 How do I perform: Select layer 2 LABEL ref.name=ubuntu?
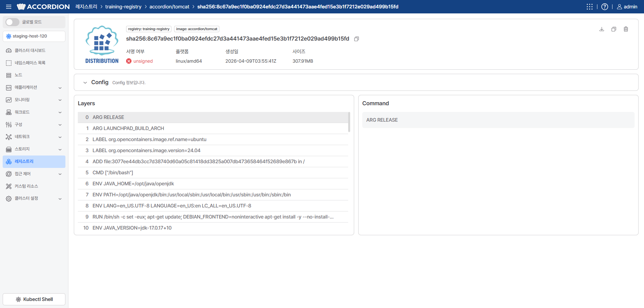(x=213, y=139)
